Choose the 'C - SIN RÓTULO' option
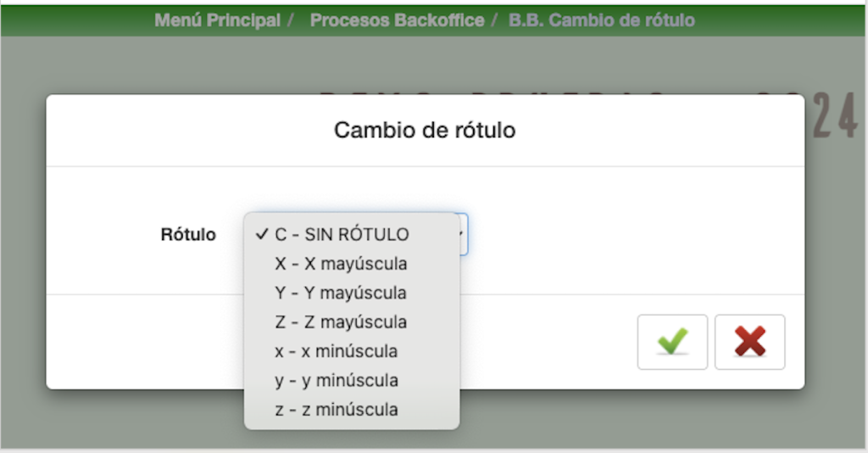 click(x=352, y=234)
